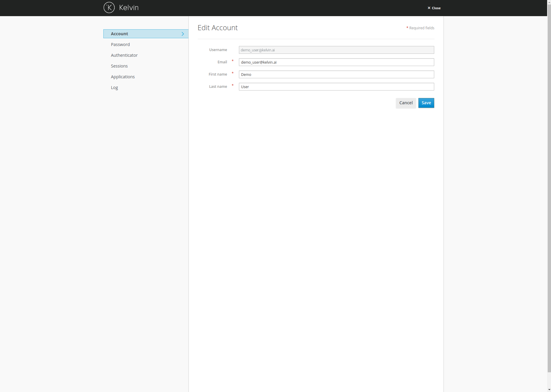Open the Applications section
Screen dimensions: 551x392
click(123, 77)
